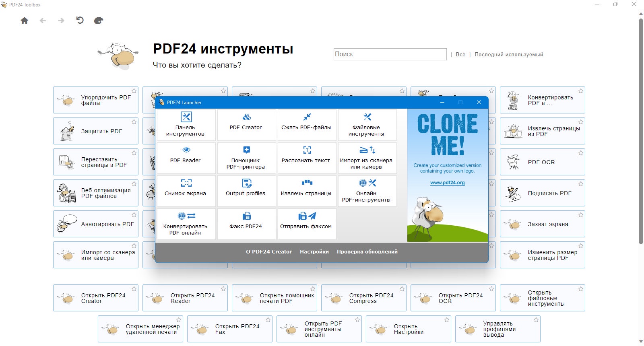
Task: Click Открыть PDF инструменты онлайн tile
Action: pyautogui.click(x=319, y=329)
